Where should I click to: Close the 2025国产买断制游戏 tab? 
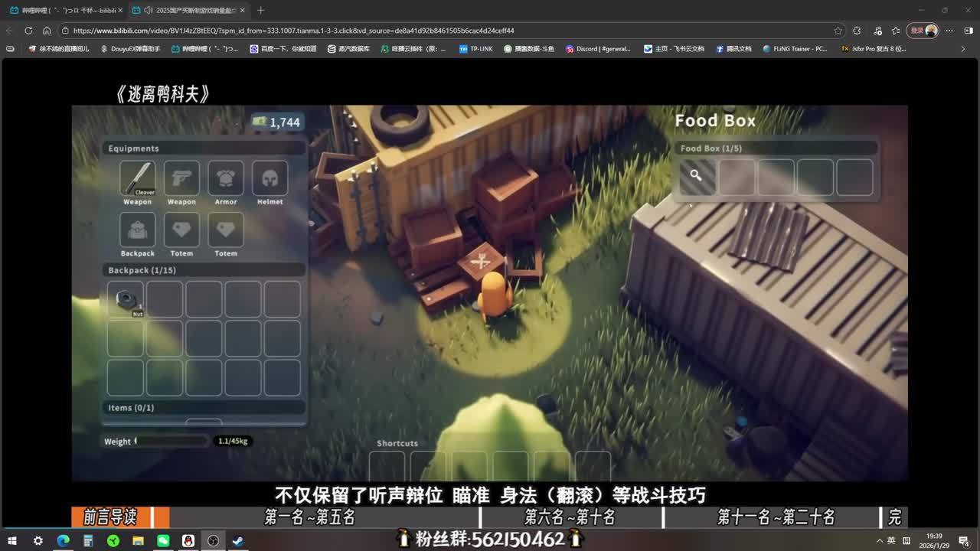pos(242,10)
